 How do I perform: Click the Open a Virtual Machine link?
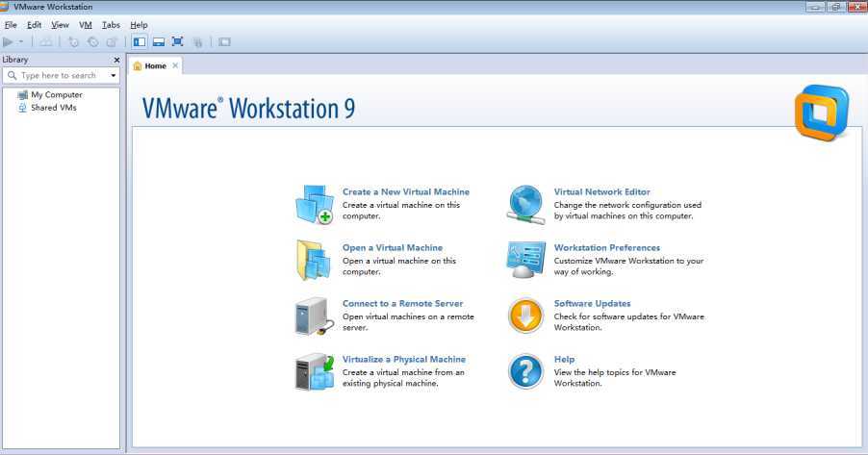pos(393,248)
